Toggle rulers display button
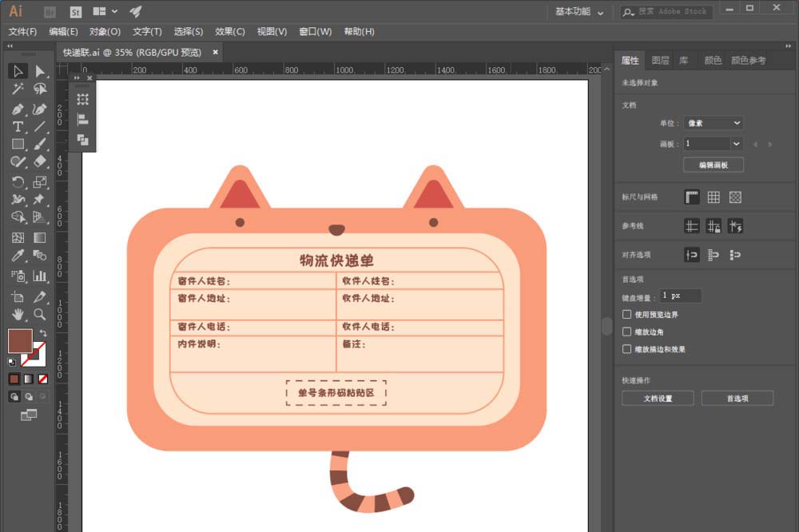The width and height of the screenshot is (799, 532). (x=691, y=197)
